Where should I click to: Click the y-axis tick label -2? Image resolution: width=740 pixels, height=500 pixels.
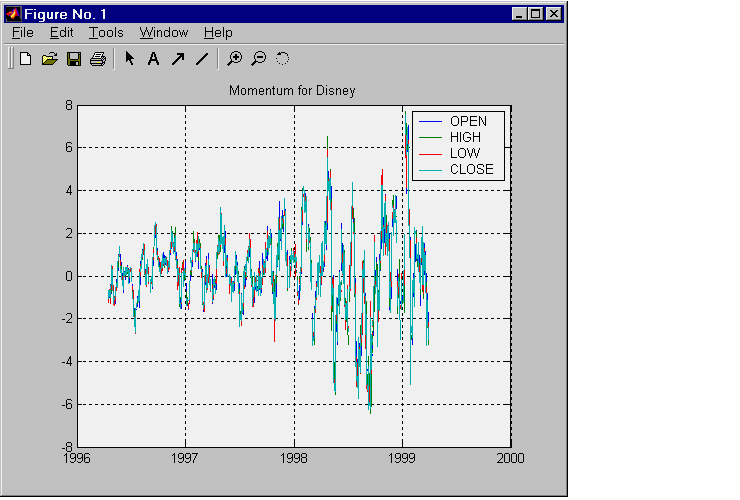click(x=67, y=319)
